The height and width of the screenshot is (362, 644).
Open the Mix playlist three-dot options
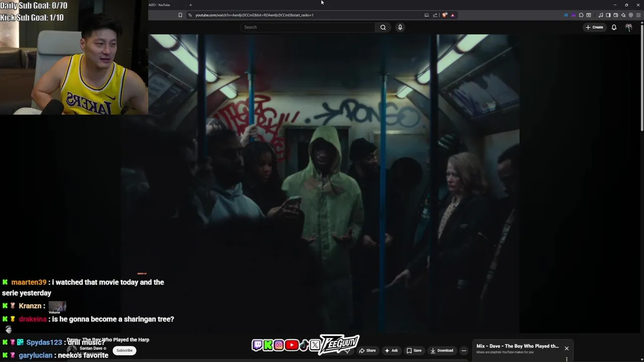click(x=567, y=359)
